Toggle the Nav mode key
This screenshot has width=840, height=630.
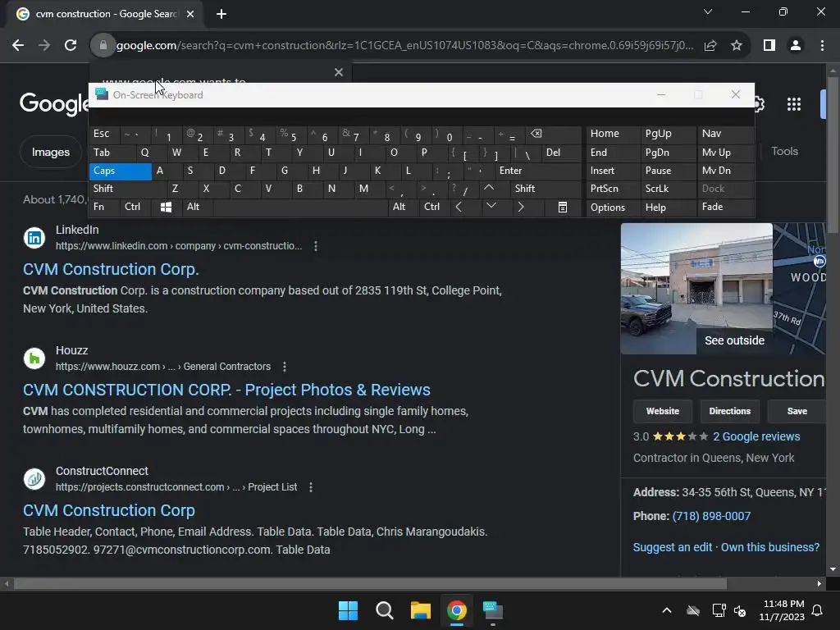[725, 134]
